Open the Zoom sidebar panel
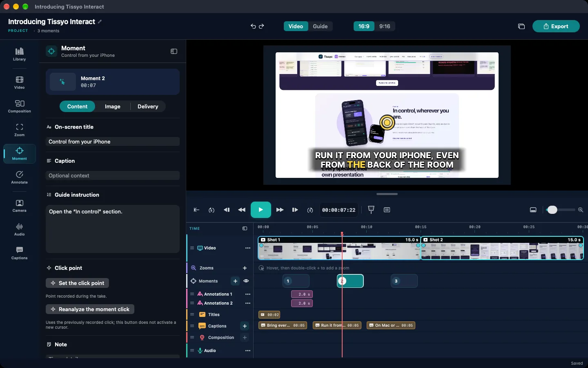588x368 pixels. coord(19,130)
